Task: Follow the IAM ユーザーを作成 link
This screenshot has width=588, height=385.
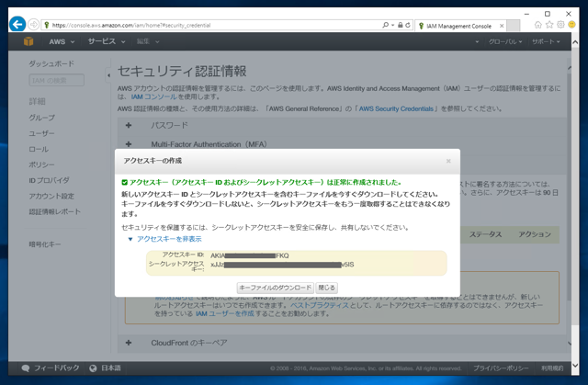Action: tap(224, 313)
